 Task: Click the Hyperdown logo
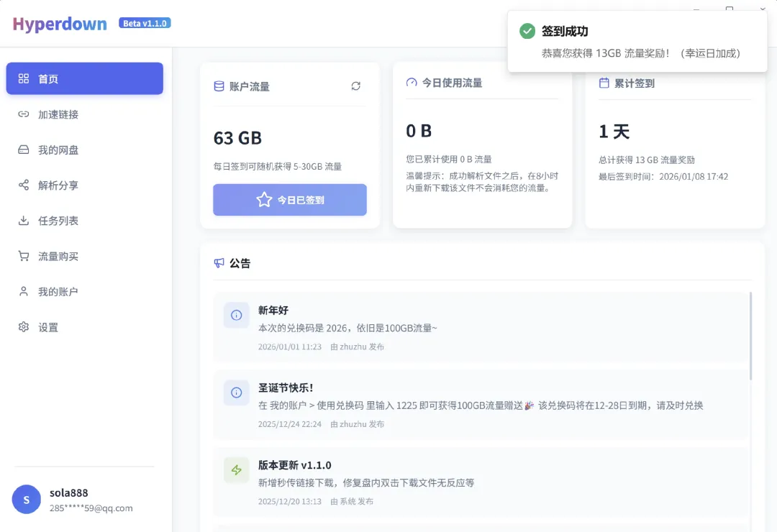coord(60,24)
